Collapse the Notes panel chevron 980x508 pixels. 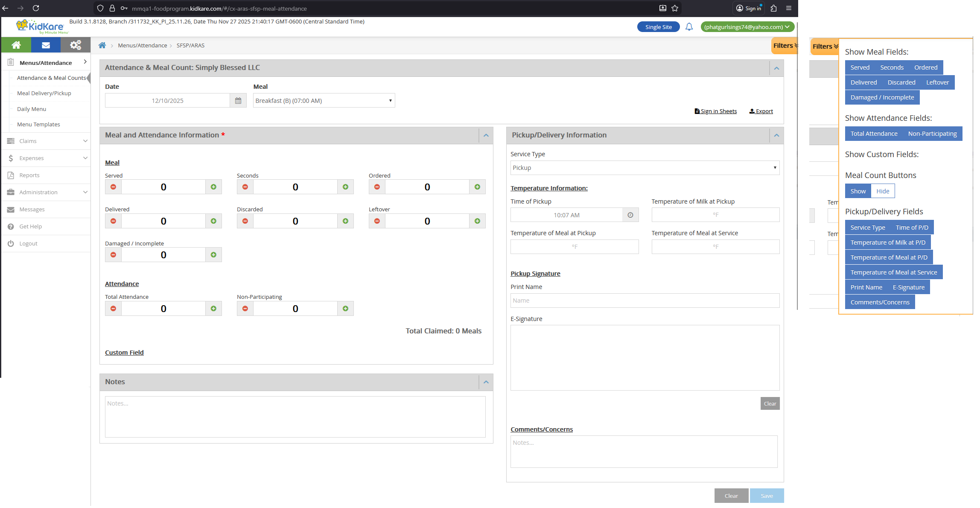click(x=486, y=382)
